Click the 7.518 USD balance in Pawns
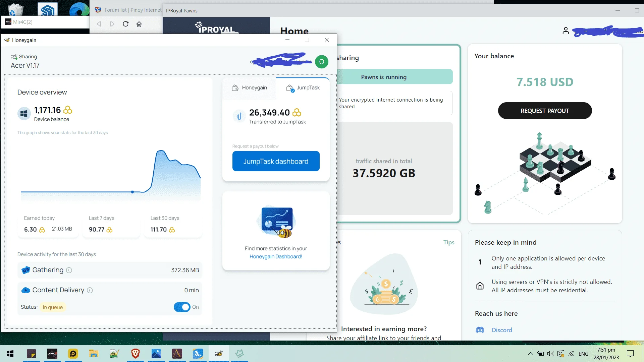The height and width of the screenshot is (362, 644). pyautogui.click(x=545, y=82)
